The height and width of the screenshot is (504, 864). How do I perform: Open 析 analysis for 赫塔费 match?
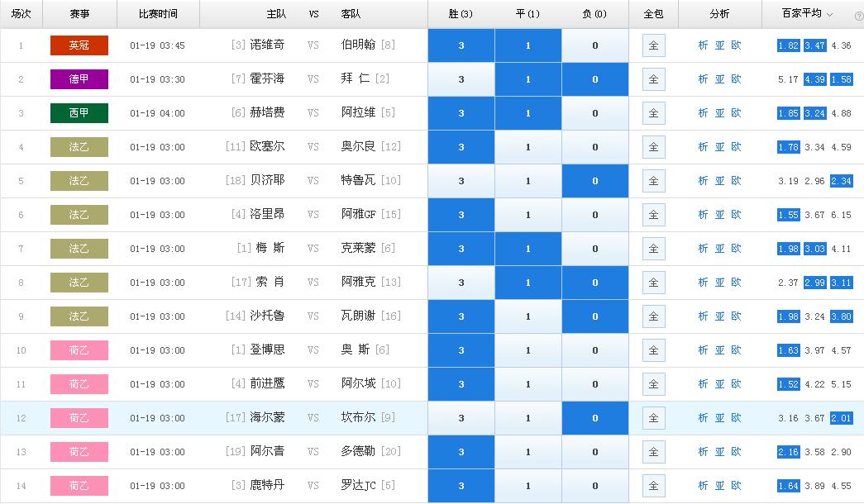coord(703,113)
